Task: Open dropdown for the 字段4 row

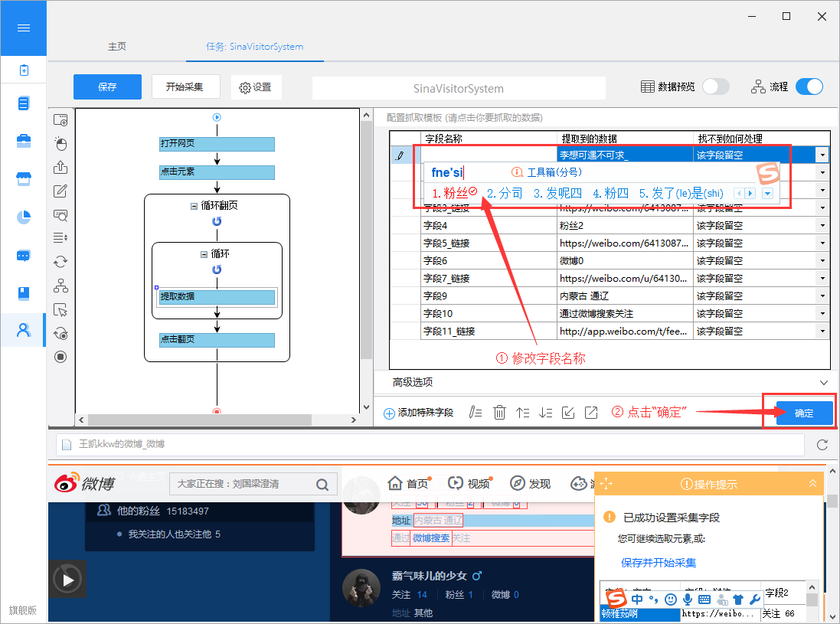Action: coord(823,226)
